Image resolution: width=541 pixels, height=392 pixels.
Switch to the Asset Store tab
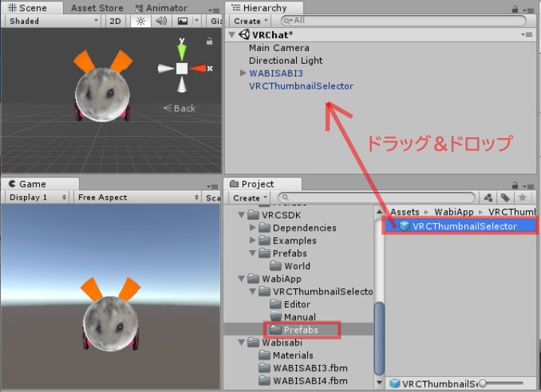[97, 8]
